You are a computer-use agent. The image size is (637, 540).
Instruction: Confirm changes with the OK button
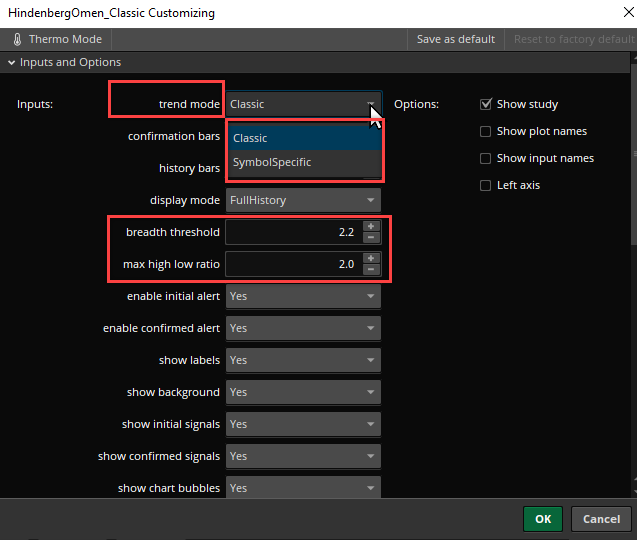click(x=543, y=519)
